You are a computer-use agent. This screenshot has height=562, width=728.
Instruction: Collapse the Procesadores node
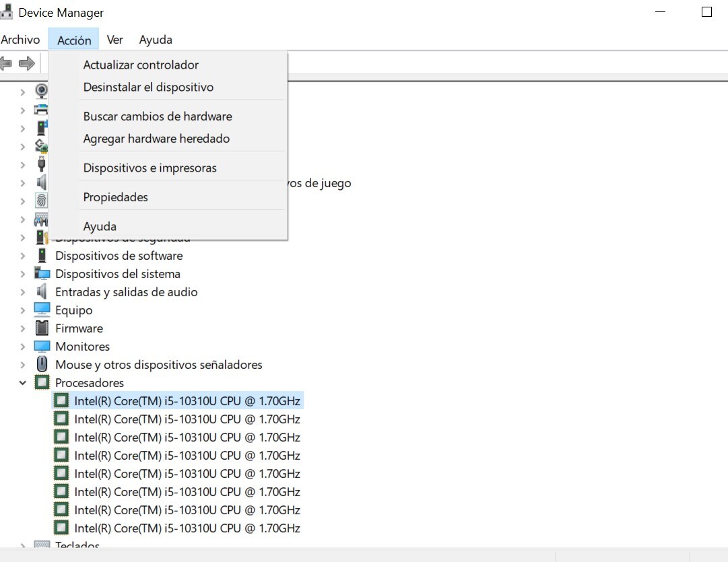coord(22,383)
